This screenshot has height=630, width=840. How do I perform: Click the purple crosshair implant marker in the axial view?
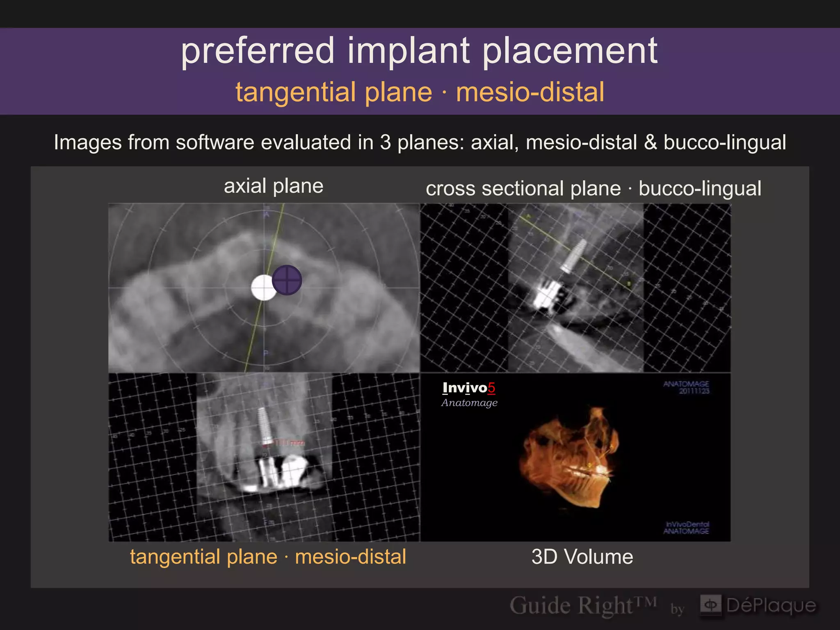[287, 280]
